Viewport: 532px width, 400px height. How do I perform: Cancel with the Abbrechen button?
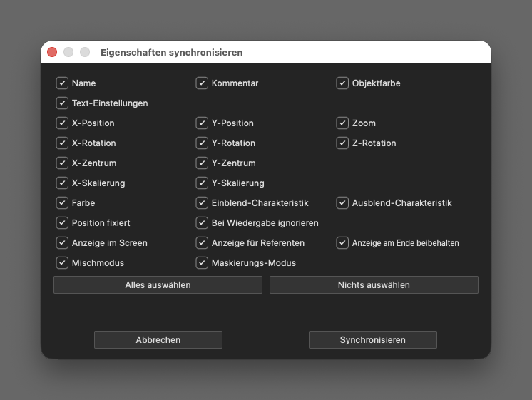coord(158,340)
